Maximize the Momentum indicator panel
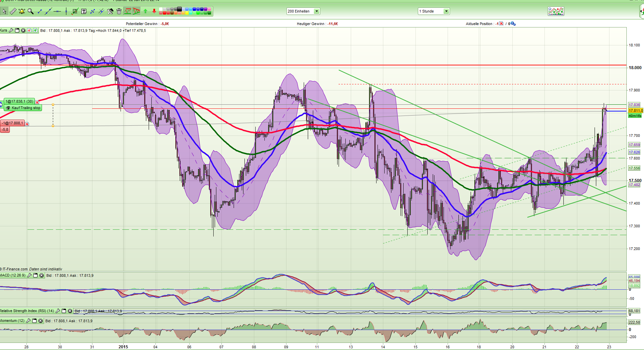The height and width of the screenshot is (350, 644). [x=35, y=321]
